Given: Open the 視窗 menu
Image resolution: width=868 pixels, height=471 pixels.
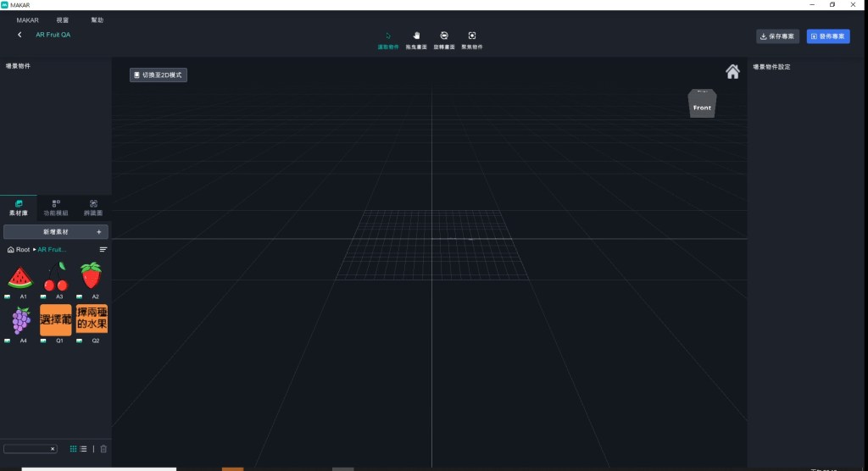Looking at the screenshot, I should (63, 19).
